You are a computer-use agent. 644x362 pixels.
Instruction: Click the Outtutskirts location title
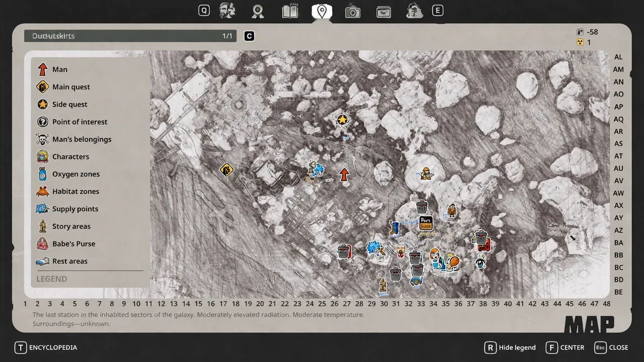tap(53, 36)
